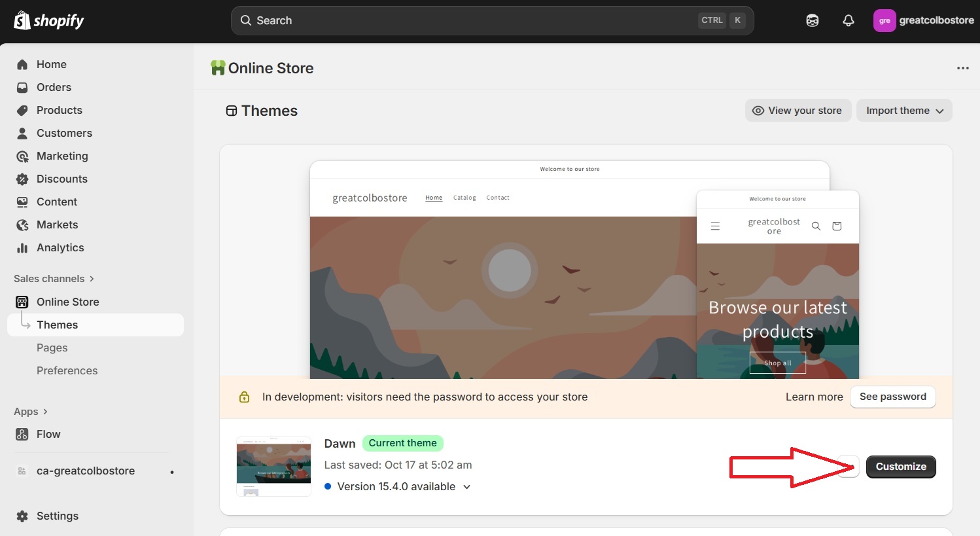Open the notifications bell
Screen dimensions: 980x536
848,21
